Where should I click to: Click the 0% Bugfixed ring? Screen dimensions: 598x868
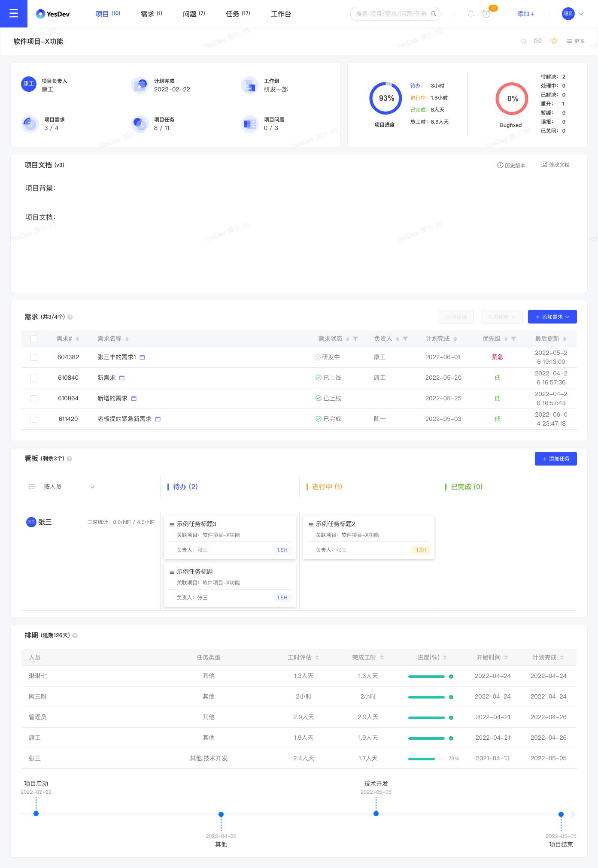pyautogui.click(x=512, y=99)
